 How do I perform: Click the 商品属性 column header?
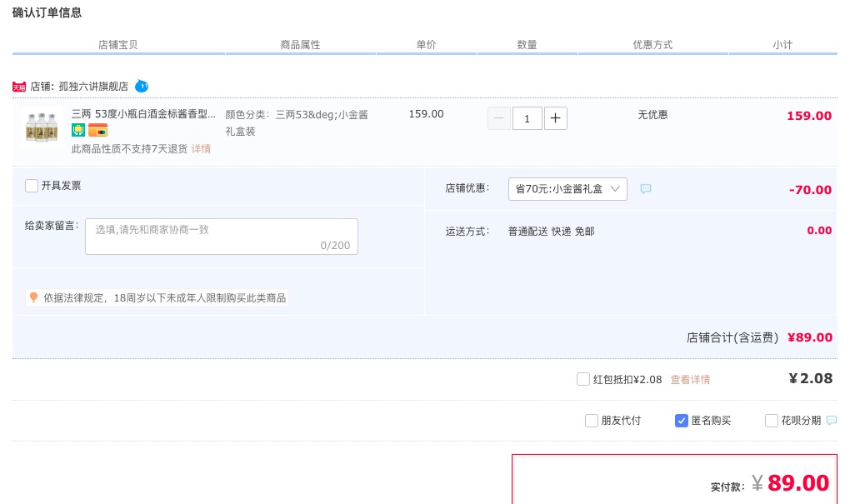coord(300,45)
